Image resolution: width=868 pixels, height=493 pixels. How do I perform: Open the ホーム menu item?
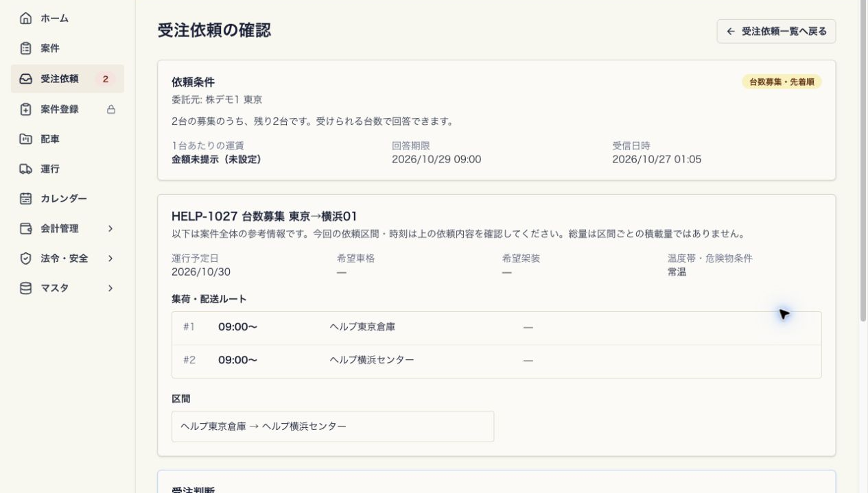pos(67,19)
